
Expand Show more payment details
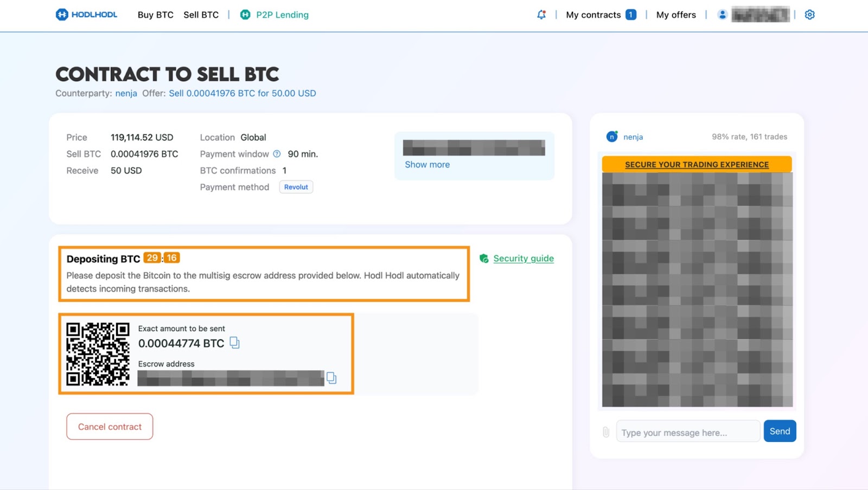point(427,165)
